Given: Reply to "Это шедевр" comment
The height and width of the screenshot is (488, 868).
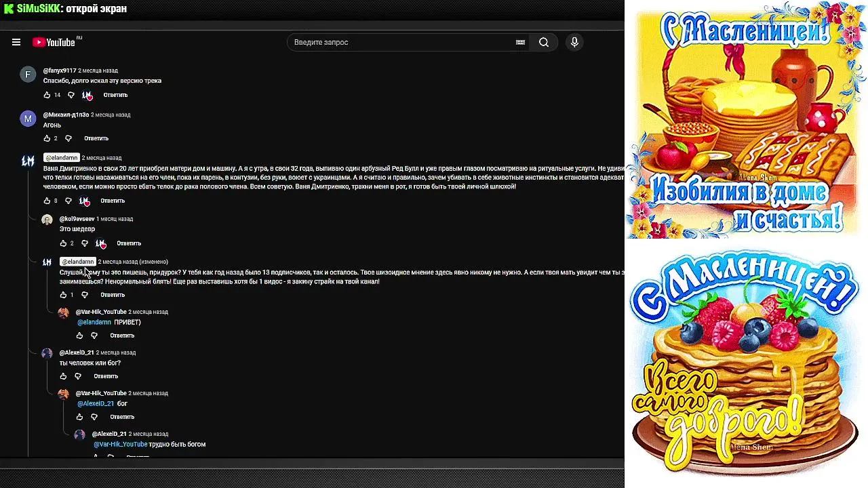Looking at the screenshot, I should 129,243.
